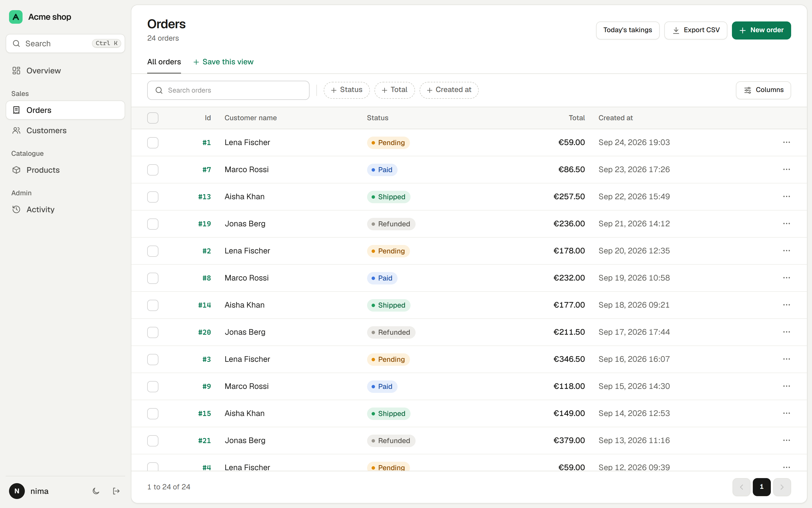
Task: Open Today's takings
Action: (627, 30)
